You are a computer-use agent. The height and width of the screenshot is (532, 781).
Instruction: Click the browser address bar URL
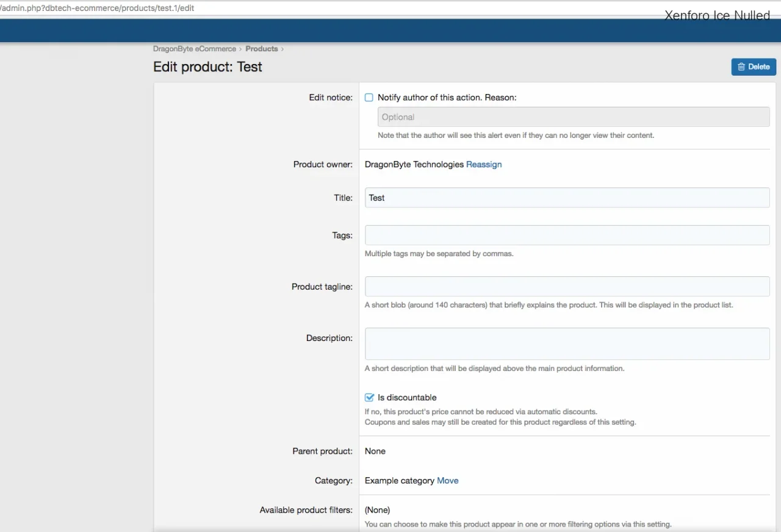tap(98, 9)
